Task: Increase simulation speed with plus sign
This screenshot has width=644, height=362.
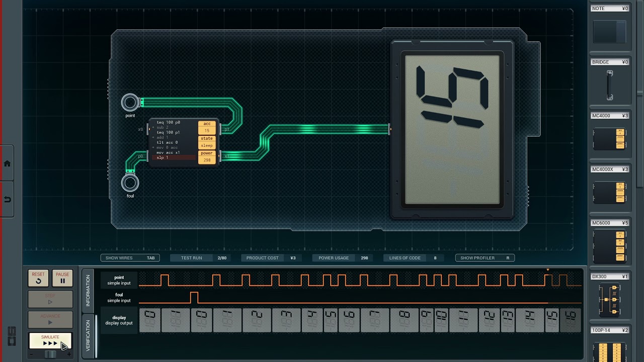Action: point(69,354)
